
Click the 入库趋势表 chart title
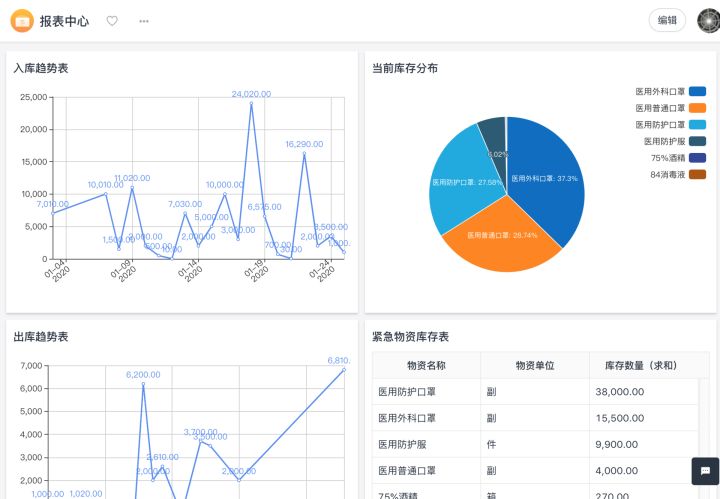(x=41, y=68)
